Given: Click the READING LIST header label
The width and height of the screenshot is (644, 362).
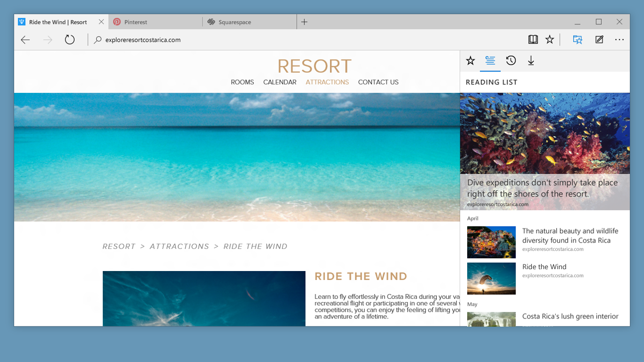Looking at the screenshot, I should [492, 82].
